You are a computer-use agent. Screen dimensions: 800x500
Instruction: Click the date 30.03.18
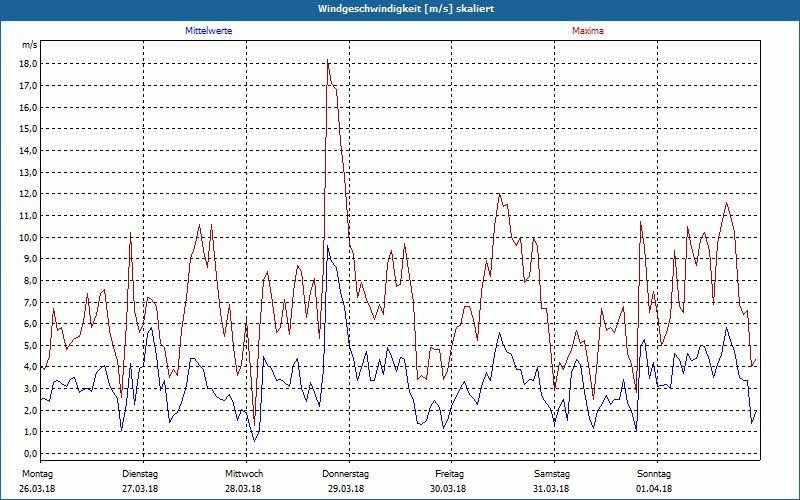point(448,489)
